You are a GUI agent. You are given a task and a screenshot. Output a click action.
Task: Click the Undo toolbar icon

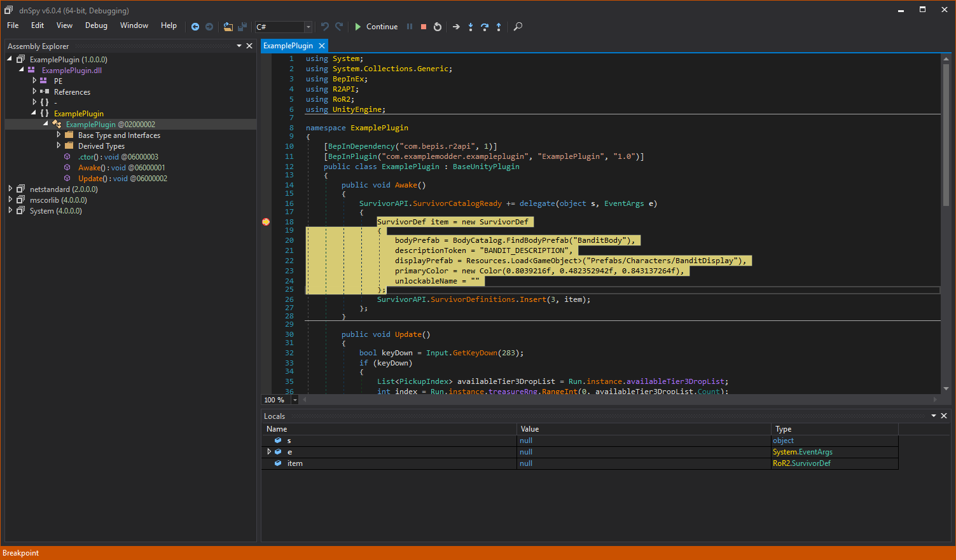[325, 27]
